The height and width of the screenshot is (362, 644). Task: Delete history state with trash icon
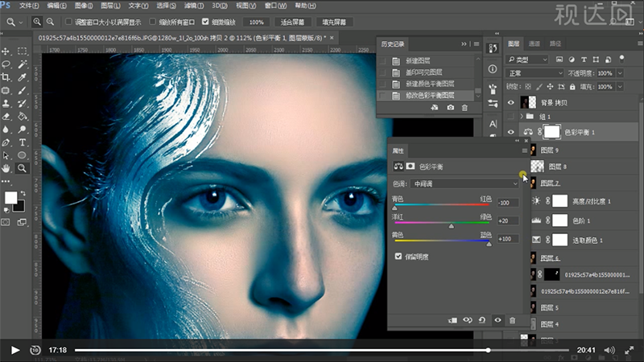(x=464, y=108)
